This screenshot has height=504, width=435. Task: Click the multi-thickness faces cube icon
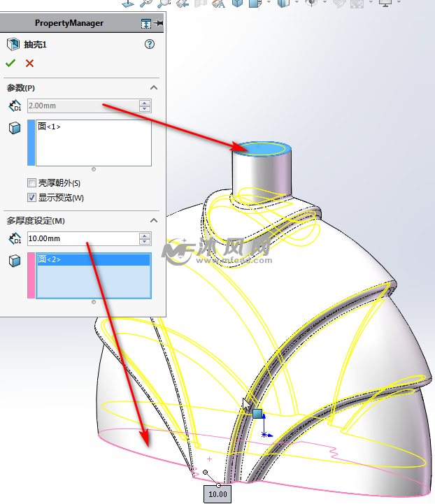(x=15, y=261)
